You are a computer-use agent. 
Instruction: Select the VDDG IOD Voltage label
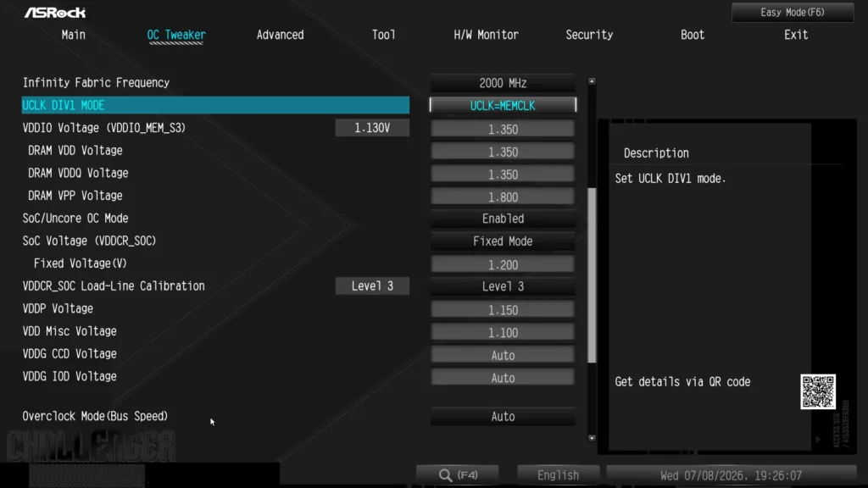70,377
